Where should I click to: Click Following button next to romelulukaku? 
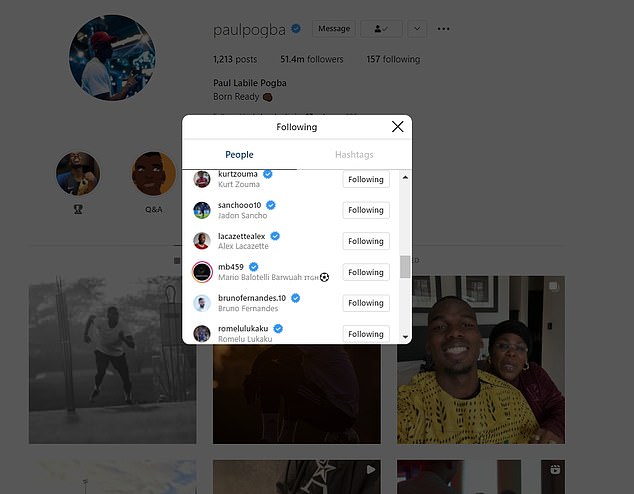coord(366,334)
